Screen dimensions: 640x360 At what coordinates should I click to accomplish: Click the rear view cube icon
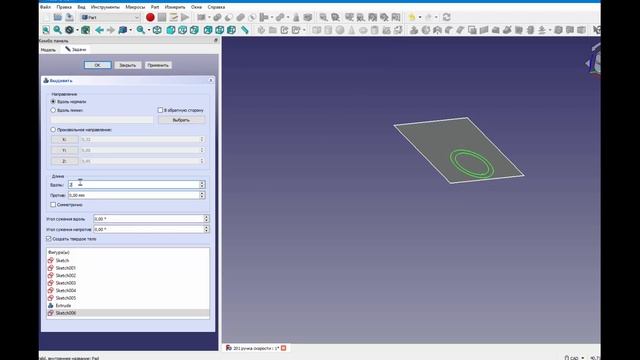pos(208,30)
